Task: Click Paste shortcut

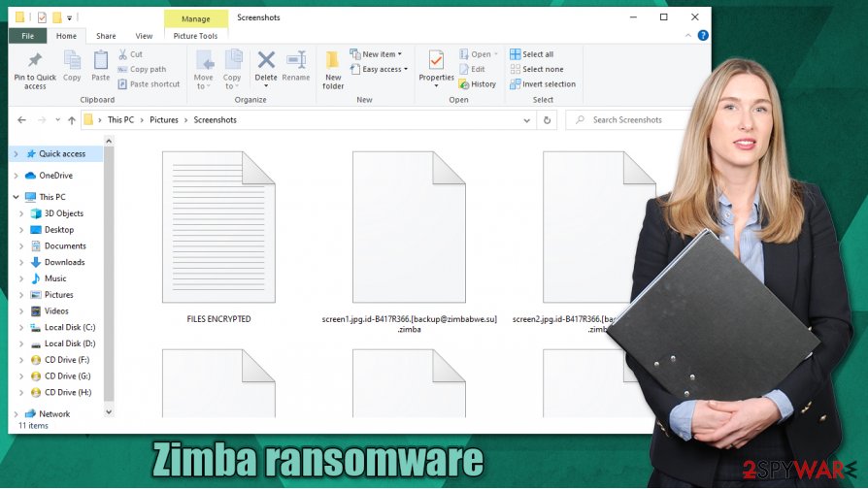Action: click(149, 84)
